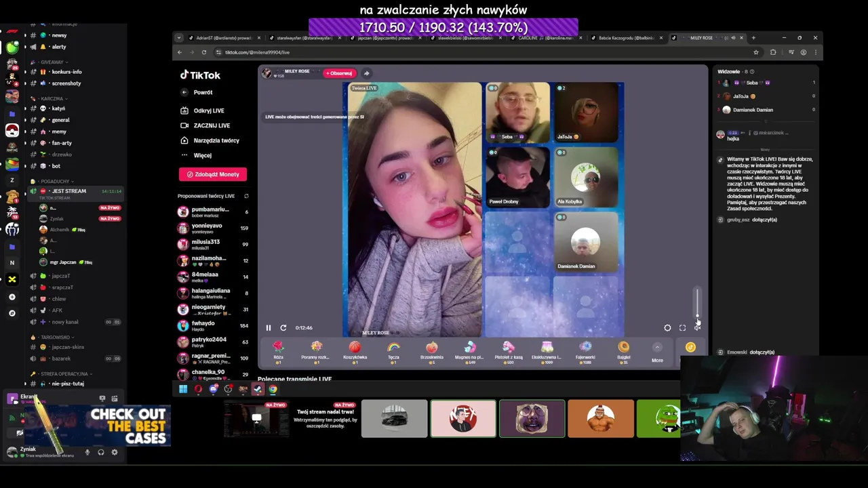868x488 pixels.
Task: Open Discord channel konkurs-info
Action: 66,72
